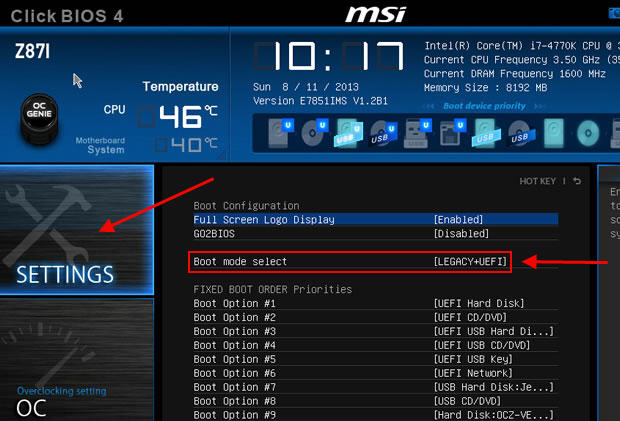Select the UEFI CD/DVD boot device icon
Image resolution: width=620 pixels, height=421 pixels.
315,133
